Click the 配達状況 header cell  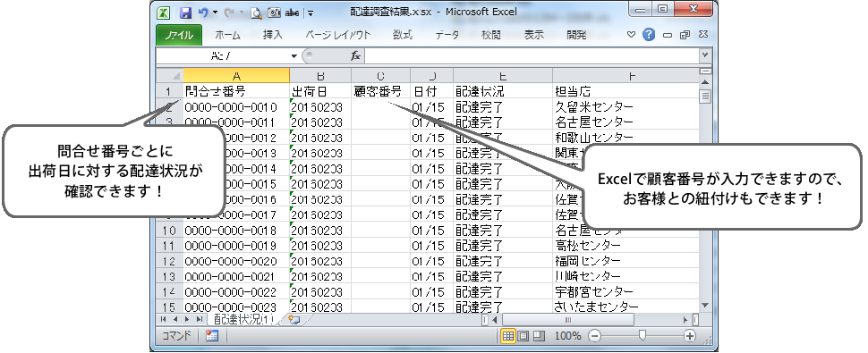[503, 90]
